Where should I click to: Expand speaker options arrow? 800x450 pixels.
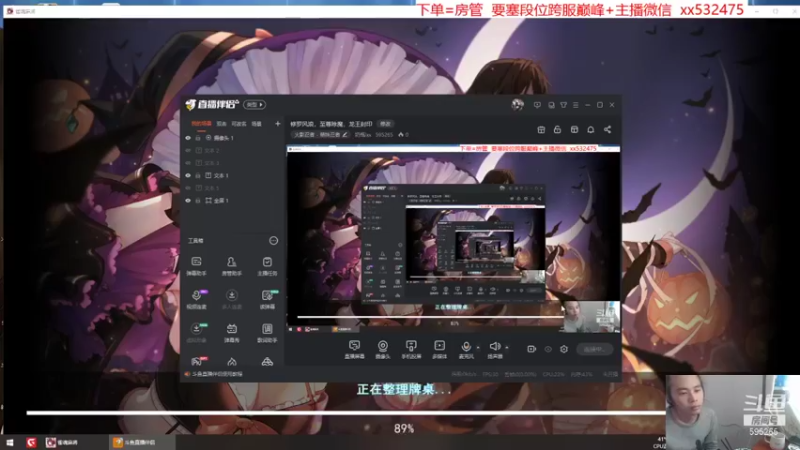[507, 347]
